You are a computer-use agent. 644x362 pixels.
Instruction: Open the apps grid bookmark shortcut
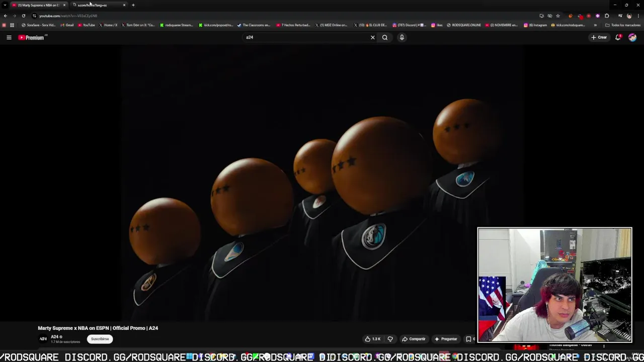[x=12, y=25]
